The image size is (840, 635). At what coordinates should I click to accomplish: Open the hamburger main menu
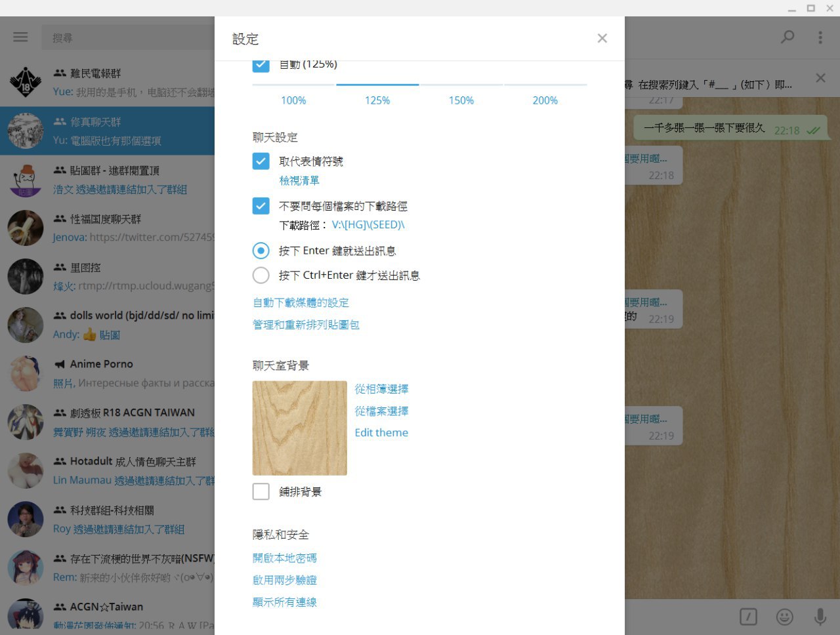coord(20,37)
